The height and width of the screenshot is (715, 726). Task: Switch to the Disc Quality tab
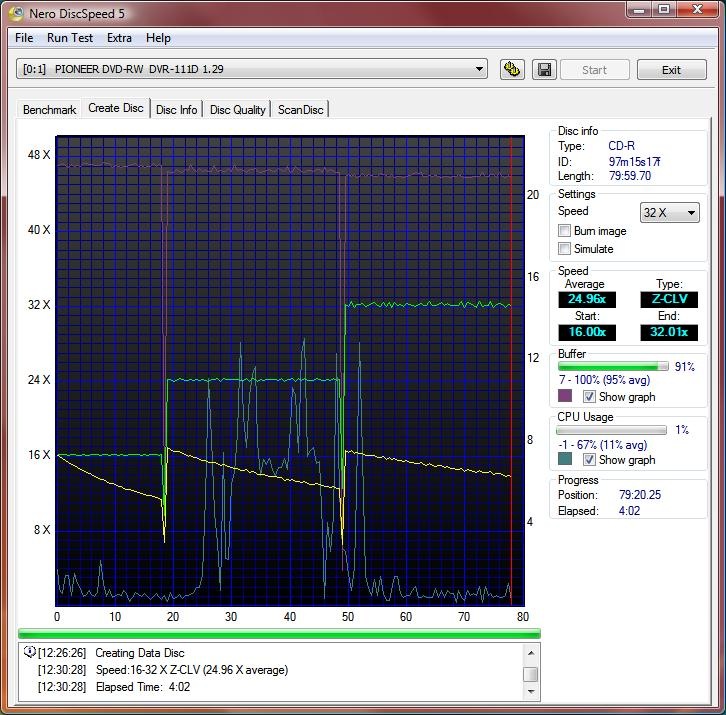237,110
